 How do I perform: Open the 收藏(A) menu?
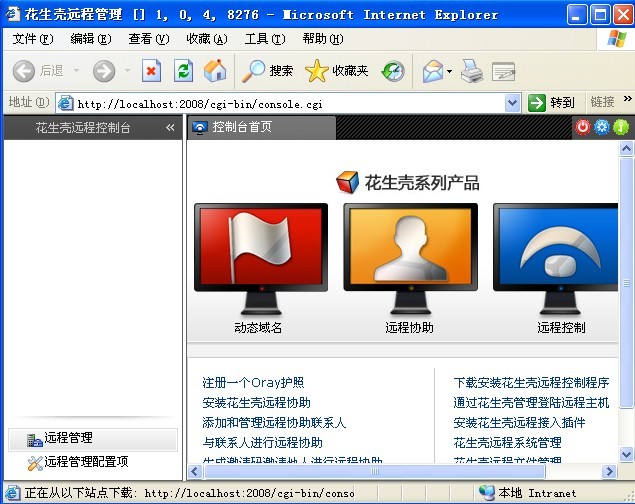[207, 39]
